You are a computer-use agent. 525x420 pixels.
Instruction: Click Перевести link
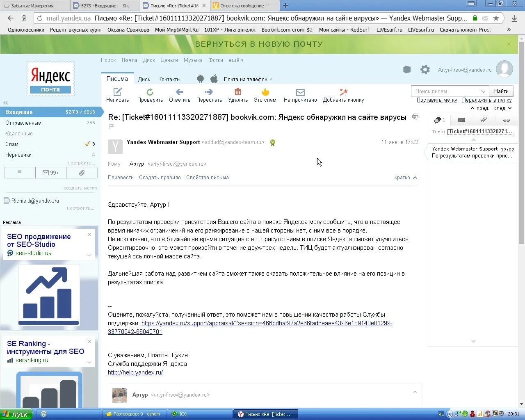(x=121, y=178)
